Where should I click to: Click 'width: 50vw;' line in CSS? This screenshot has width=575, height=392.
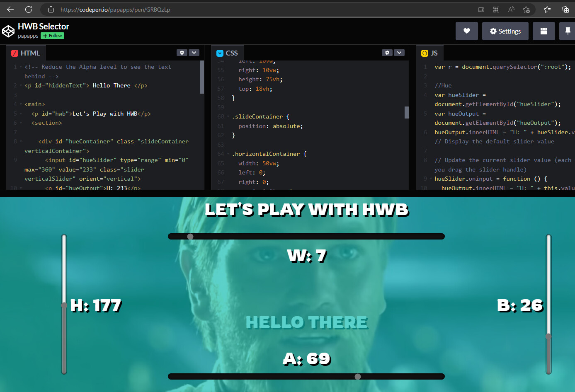tap(259, 163)
